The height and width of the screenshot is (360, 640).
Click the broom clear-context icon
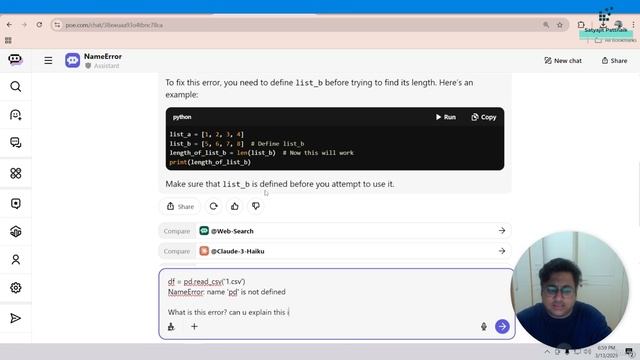tap(171, 327)
